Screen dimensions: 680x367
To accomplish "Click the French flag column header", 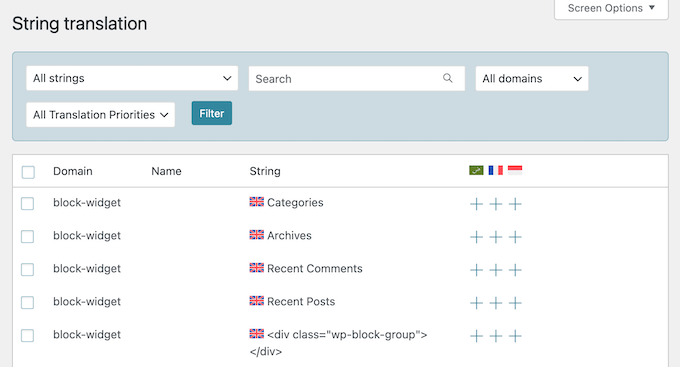I will [x=496, y=170].
